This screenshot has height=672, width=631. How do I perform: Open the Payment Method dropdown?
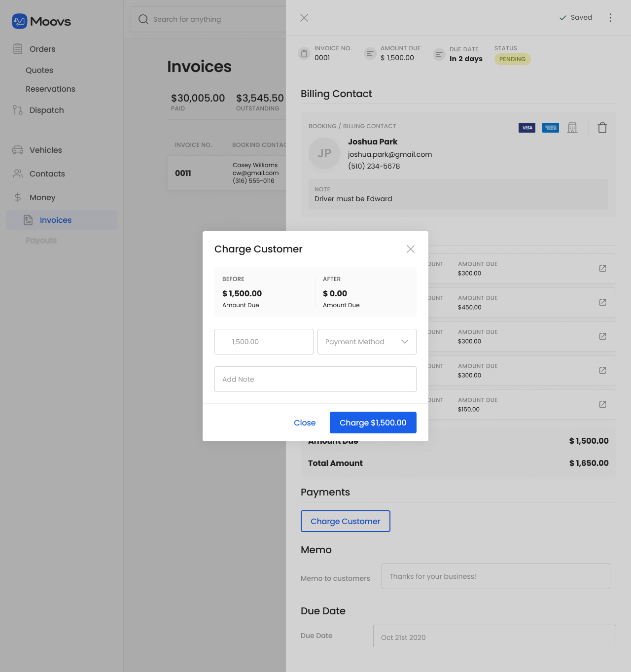pyautogui.click(x=367, y=341)
